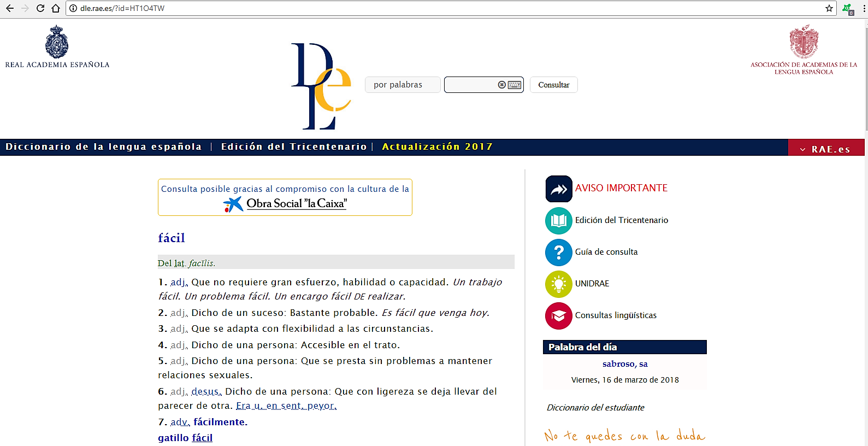
Task: Click the Consultar button
Action: tap(553, 85)
